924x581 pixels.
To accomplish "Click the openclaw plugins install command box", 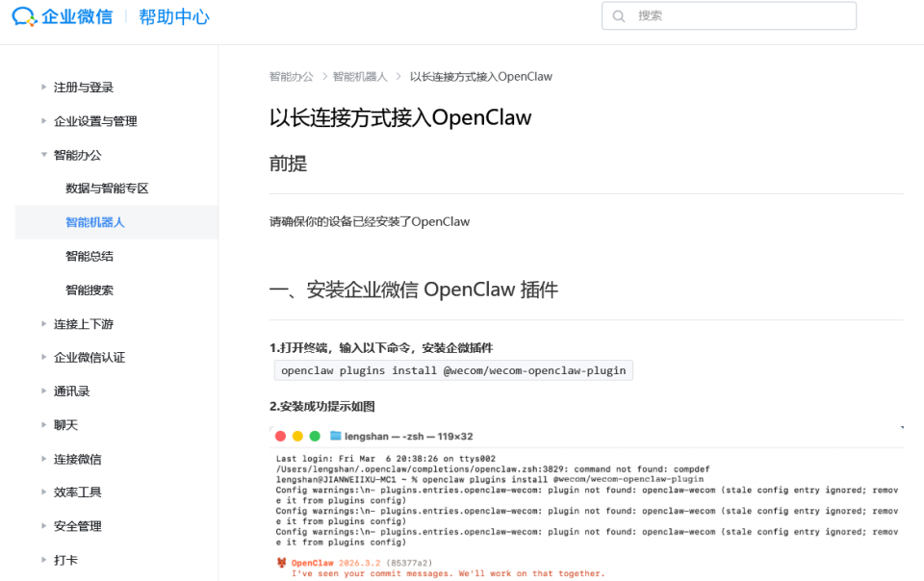I will click(453, 370).
